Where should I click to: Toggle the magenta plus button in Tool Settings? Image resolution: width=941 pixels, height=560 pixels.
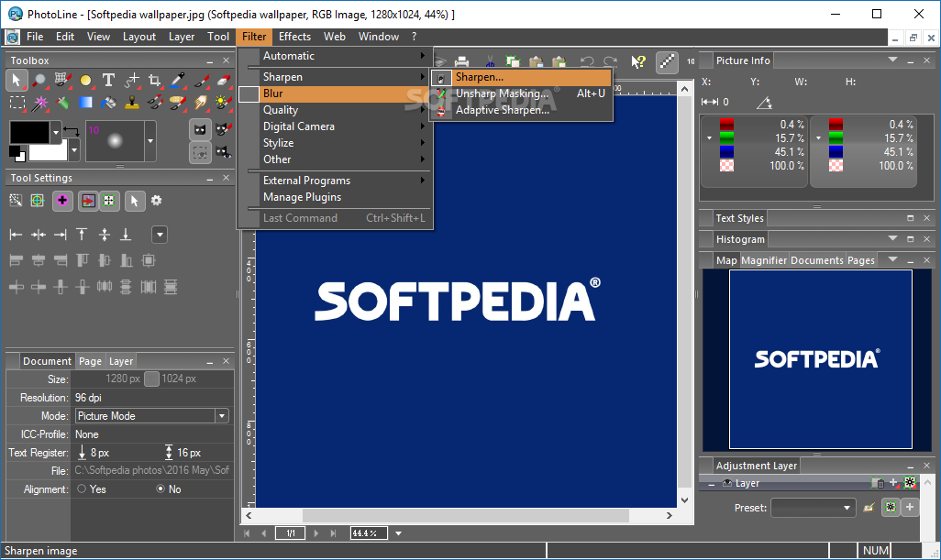coord(62,200)
